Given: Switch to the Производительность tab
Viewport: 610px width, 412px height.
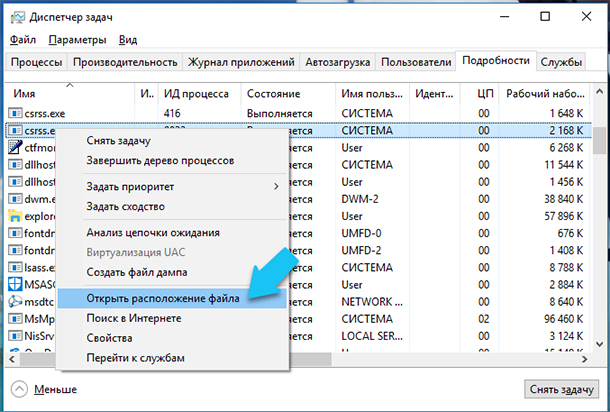Looking at the screenshot, I should coord(125,62).
